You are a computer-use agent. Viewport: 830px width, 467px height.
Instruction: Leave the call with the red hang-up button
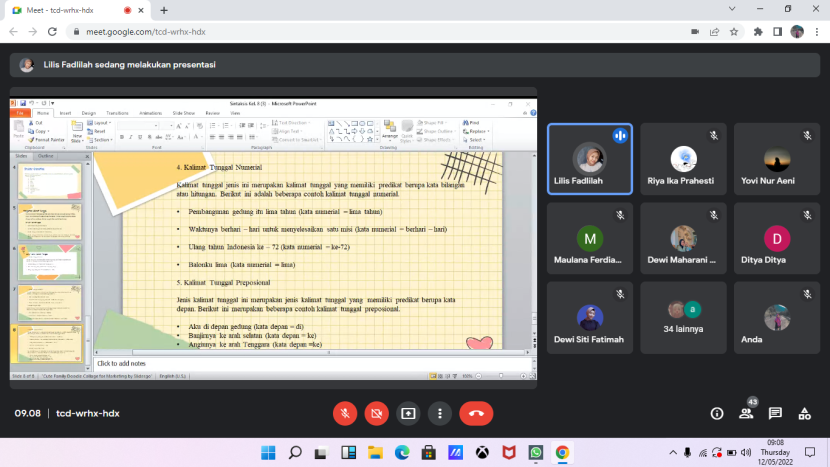pyautogui.click(x=476, y=413)
